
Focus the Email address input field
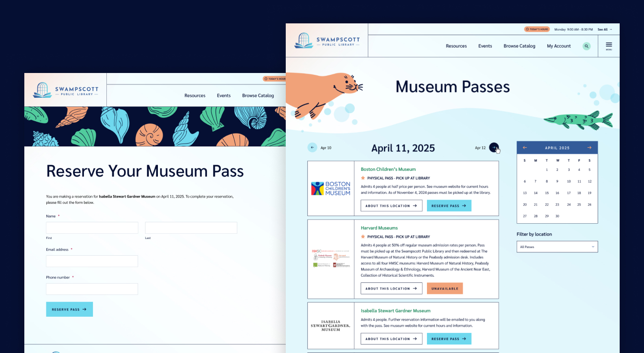92,261
